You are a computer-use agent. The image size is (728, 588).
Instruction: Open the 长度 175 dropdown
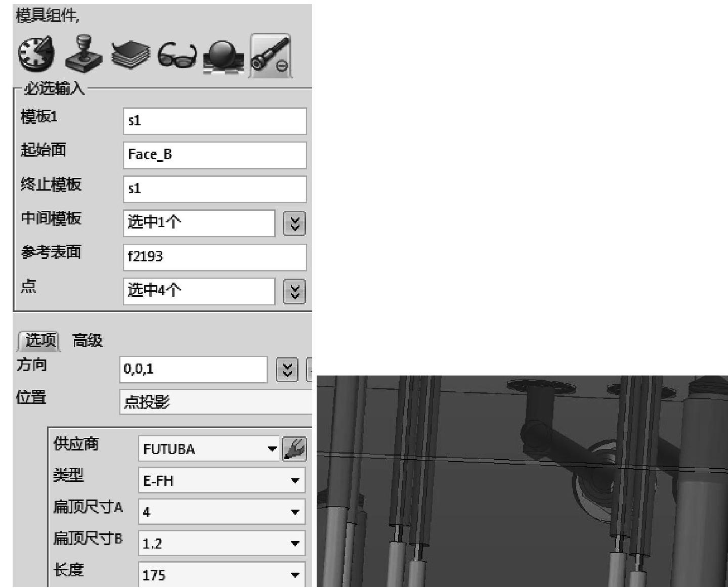pyautogui.click(x=222, y=575)
